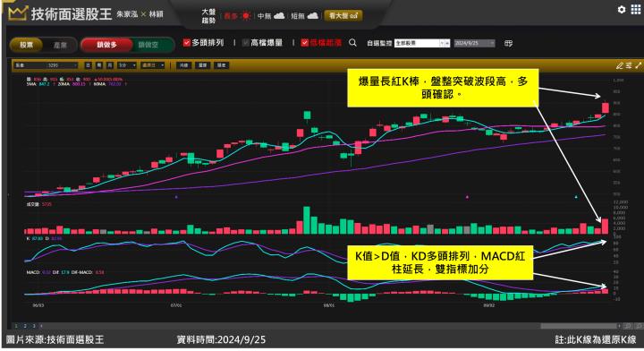Viewport: 644px width, 351px height.
Task: Select the 鎖做多 long toggle
Action: [106, 45]
